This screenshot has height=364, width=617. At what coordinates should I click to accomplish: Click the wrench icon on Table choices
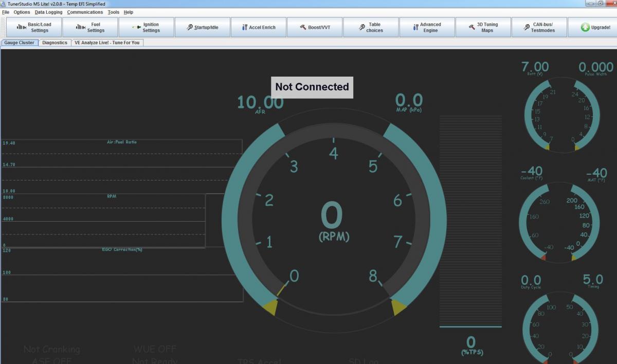[361, 27]
